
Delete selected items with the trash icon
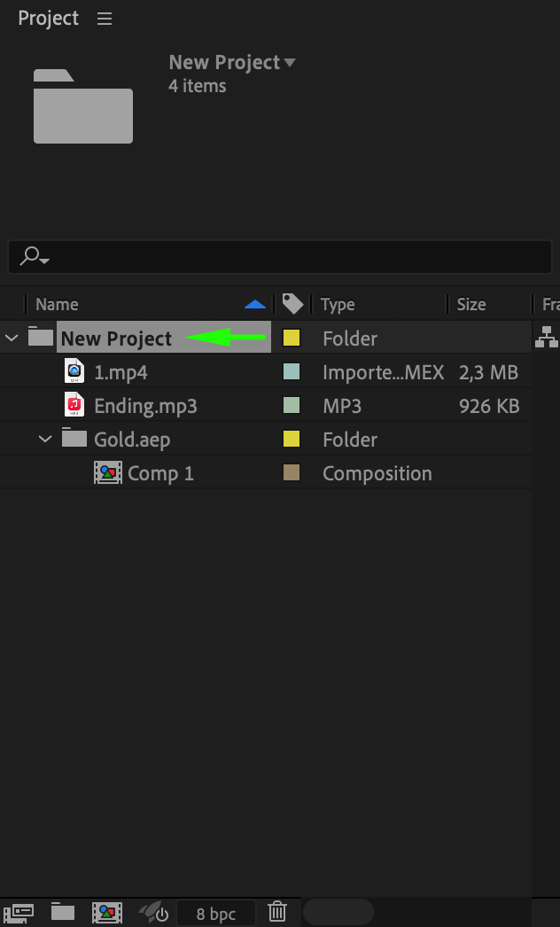click(277, 911)
